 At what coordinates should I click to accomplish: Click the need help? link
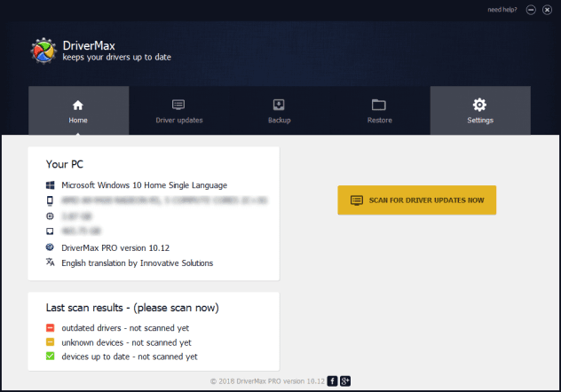click(502, 10)
